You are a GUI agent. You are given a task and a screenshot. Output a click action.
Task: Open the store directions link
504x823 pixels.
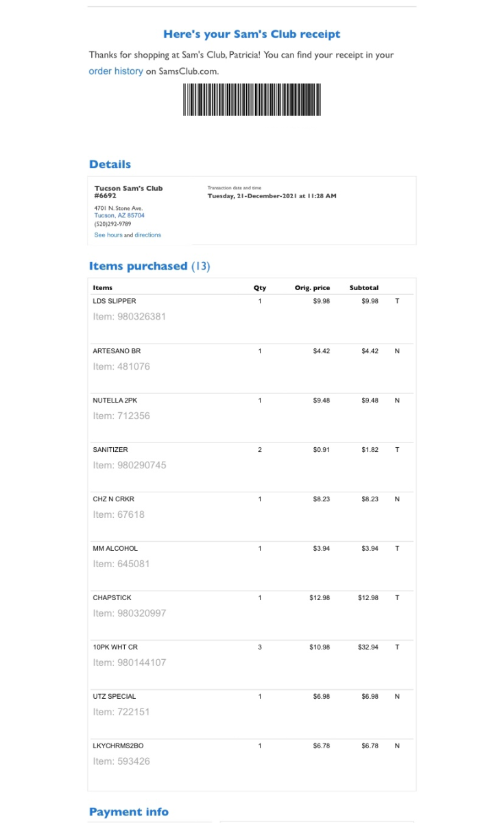pyautogui.click(x=147, y=235)
